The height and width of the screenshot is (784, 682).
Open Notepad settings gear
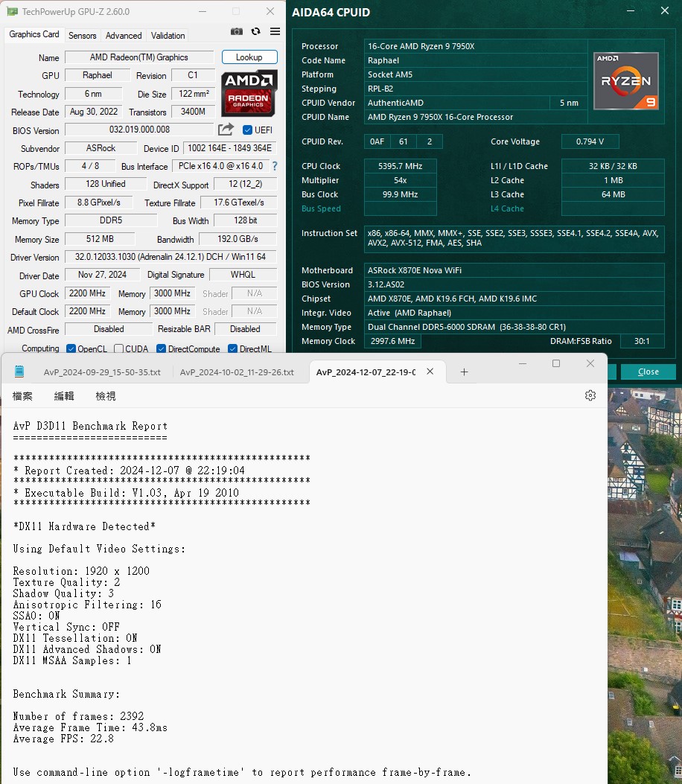click(590, 395)
